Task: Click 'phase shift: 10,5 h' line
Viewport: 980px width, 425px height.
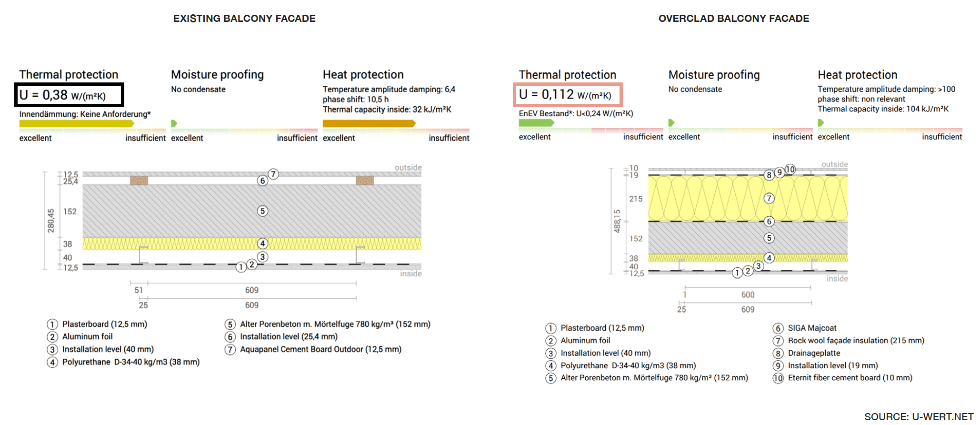Action: point(355,100)
